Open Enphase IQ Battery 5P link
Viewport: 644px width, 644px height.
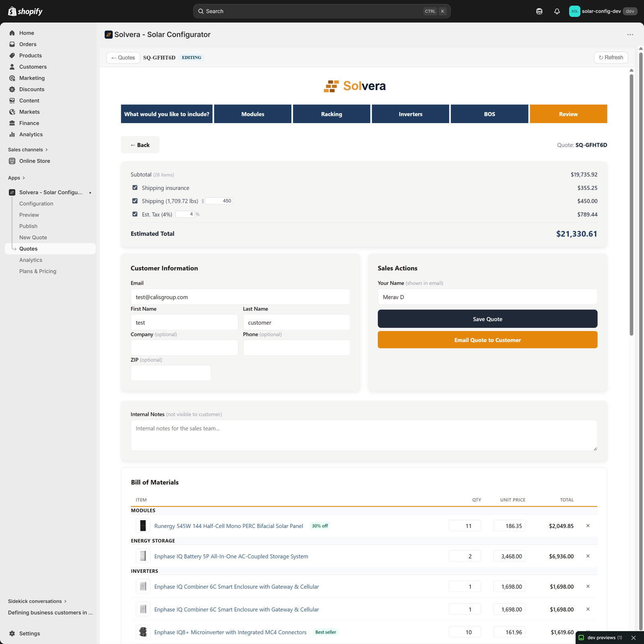pos(231,556)
